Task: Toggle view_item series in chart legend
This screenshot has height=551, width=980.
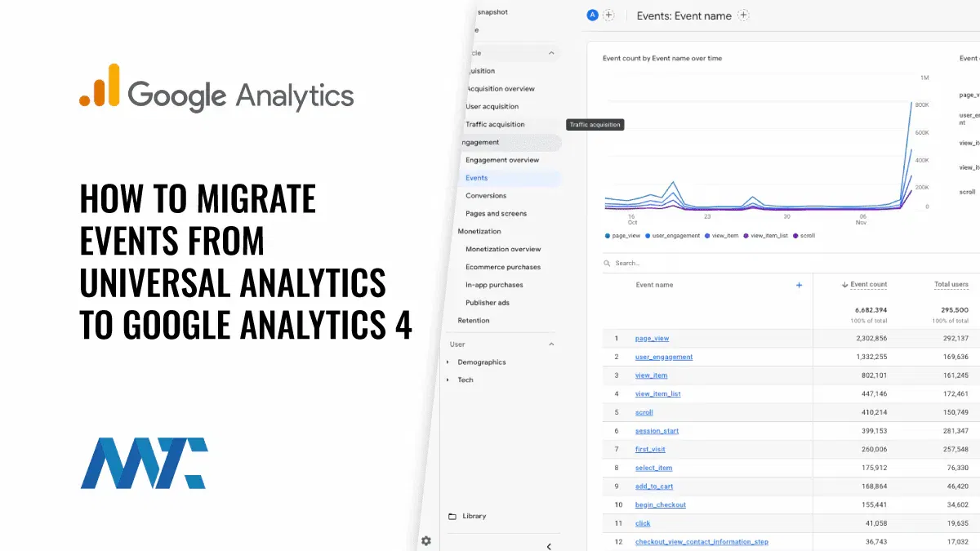Action: pyautogui.click(x=722, y=235)
